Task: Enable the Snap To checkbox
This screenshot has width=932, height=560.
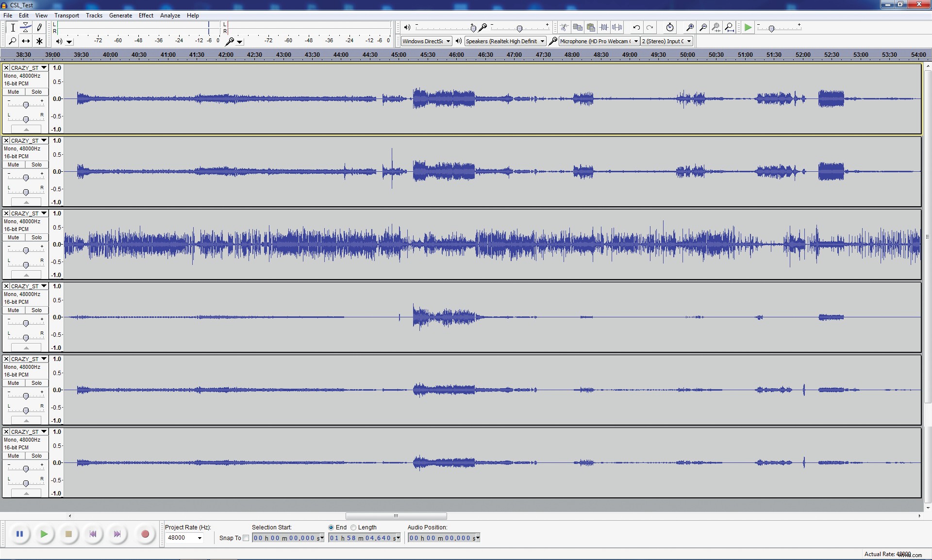Action: [x=246, y=538]
